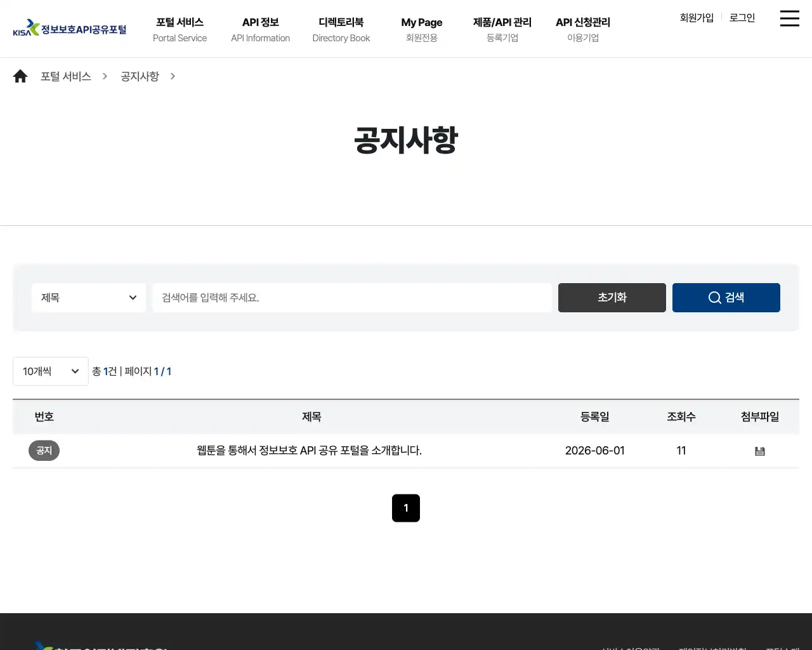
Task: Click the 검색 search button
Action: [x=726, y=298]
